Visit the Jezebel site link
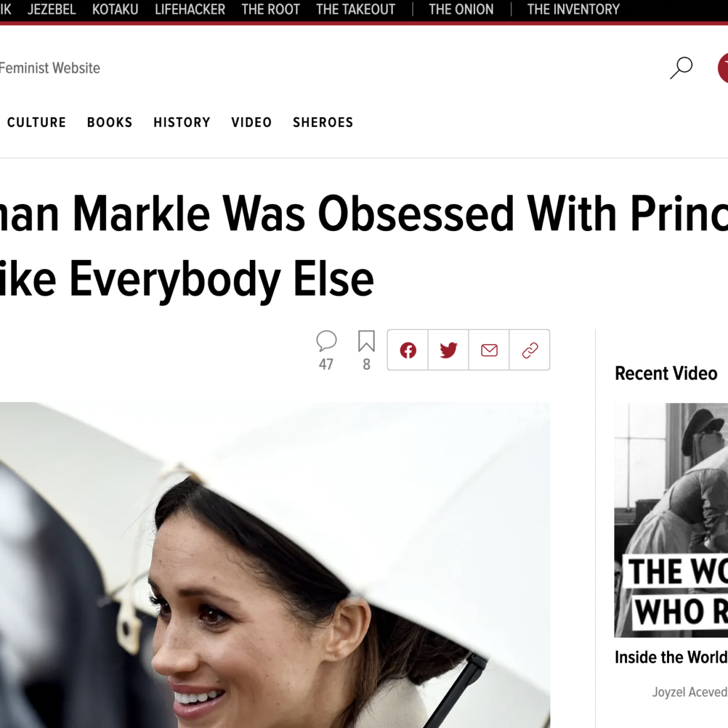Viewport: 728px width, 728px height. (51, 9)
